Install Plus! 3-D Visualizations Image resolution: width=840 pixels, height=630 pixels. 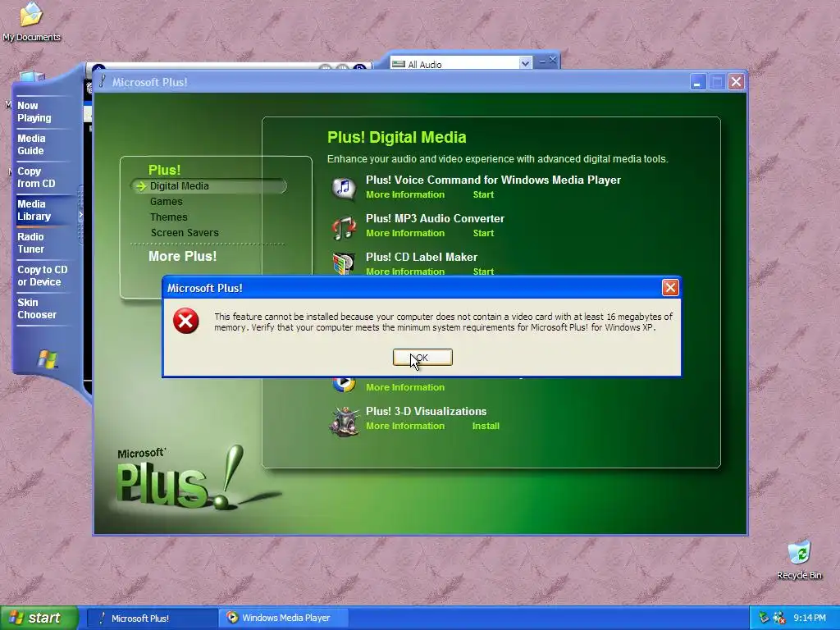point(486,426)
